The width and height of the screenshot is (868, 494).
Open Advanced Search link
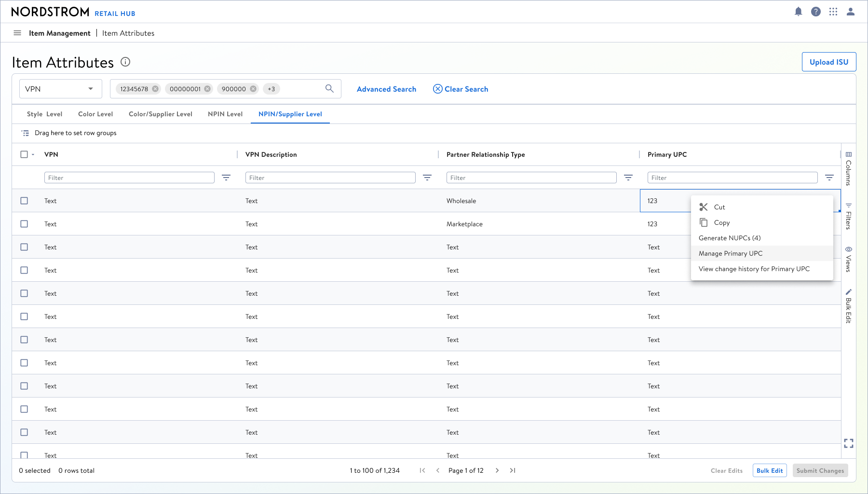(386, 89)
